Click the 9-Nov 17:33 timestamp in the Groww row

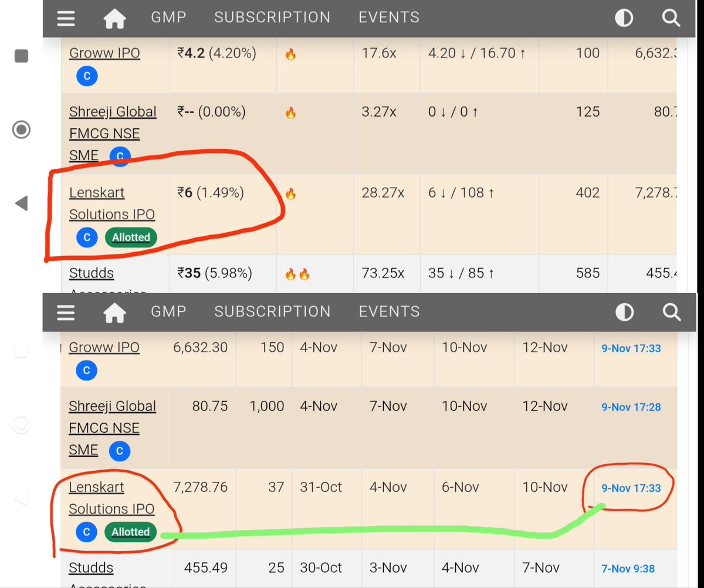[631, 348]
